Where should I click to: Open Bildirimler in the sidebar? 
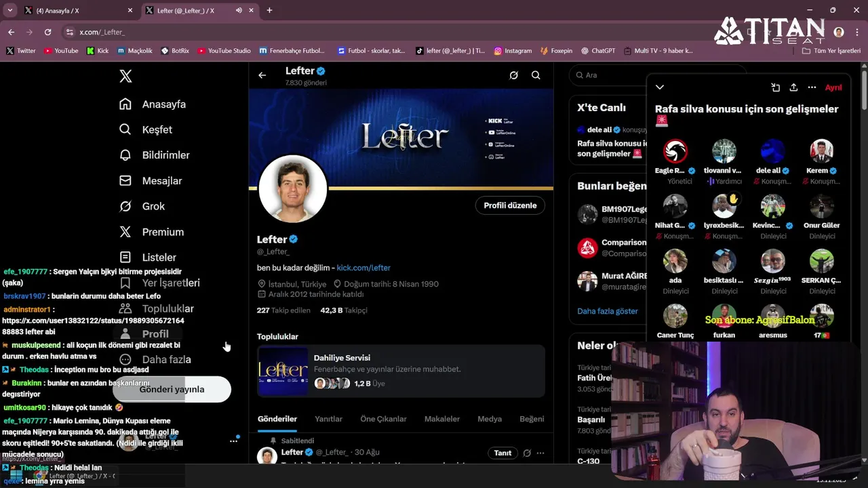click(155, 155)
